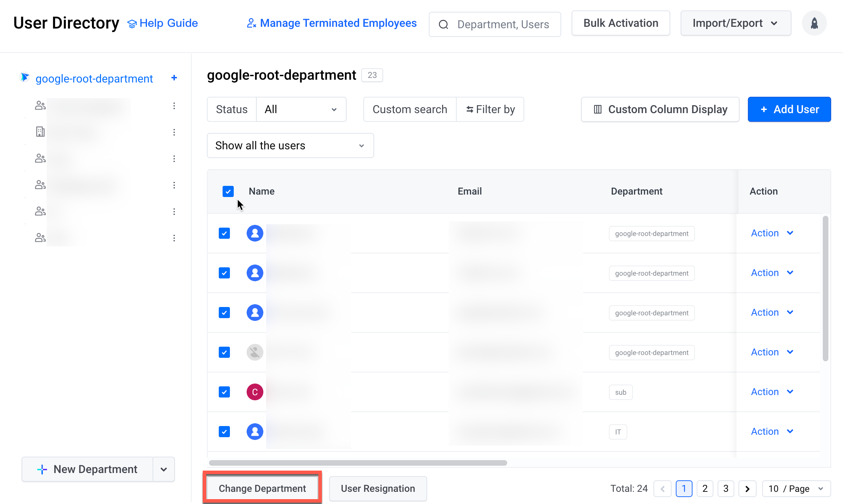Click the last group-people icon in sidebar
This screenshot has height=504, width=843.
point(40,238)
